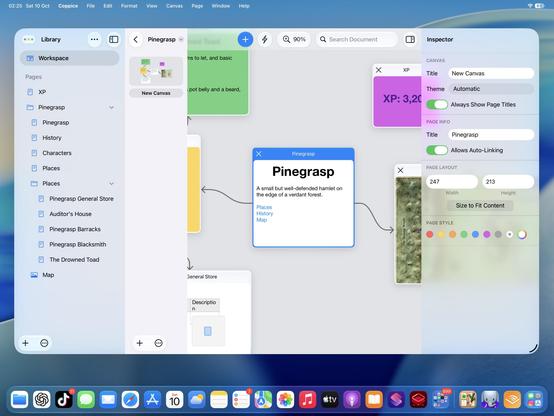Open the Edit menu
Screen dimensions: 554x416
point(107,6)
